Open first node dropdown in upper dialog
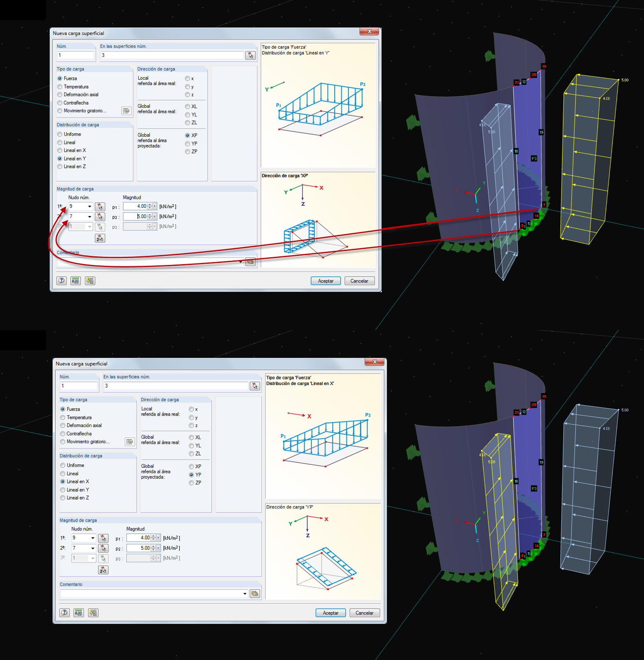This screenshot has width=644, height=660. coord(89,207)
